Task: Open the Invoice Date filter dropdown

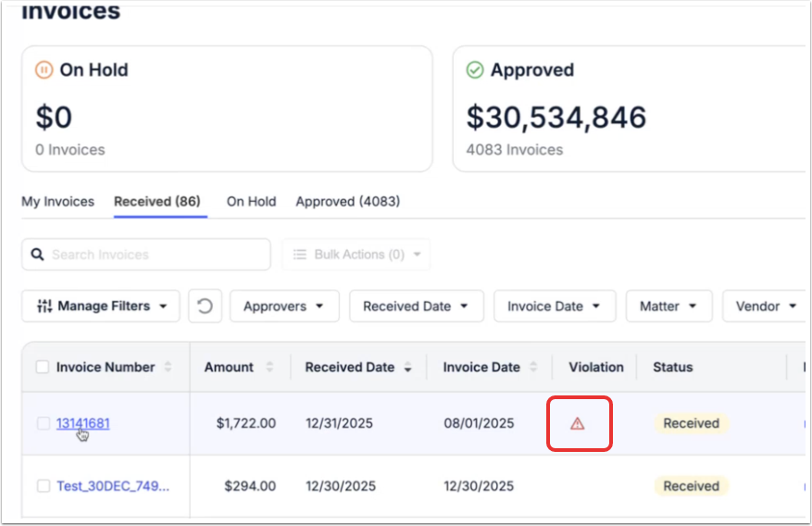Action: [x=555, y=306]
